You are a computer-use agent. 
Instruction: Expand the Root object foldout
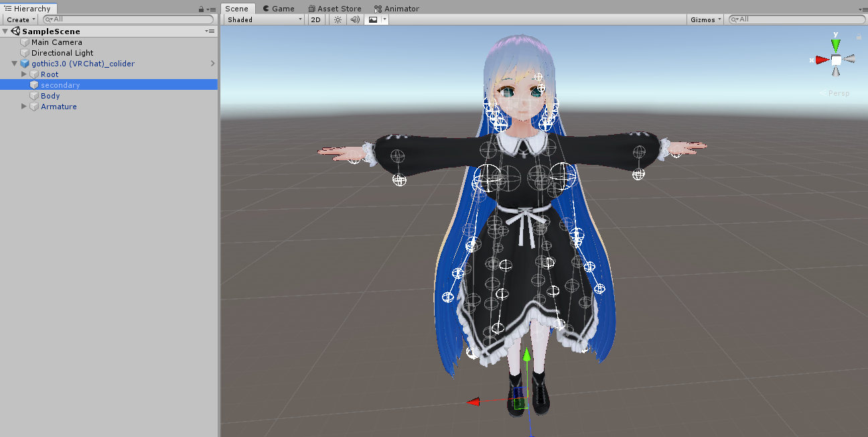pyautogui.click(x=24, y=74)
